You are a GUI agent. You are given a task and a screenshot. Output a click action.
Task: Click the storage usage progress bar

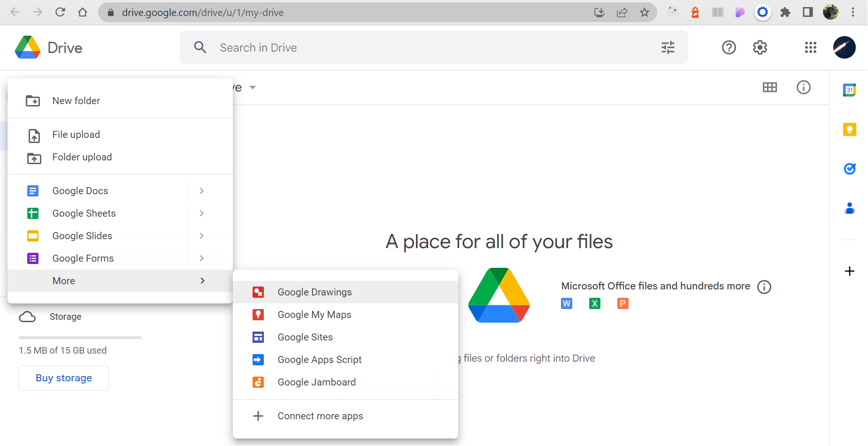80,338
